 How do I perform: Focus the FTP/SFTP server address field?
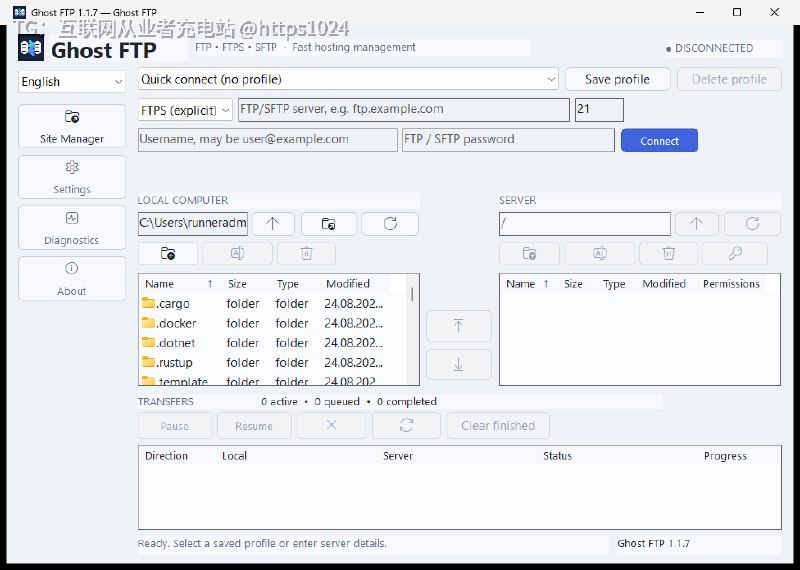[x=404, y=110]
